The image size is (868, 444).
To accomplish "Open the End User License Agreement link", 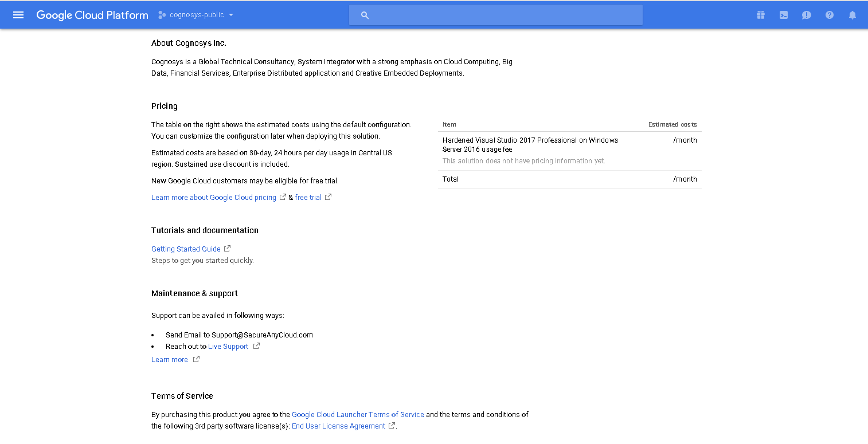I will (x=338, y=426).
